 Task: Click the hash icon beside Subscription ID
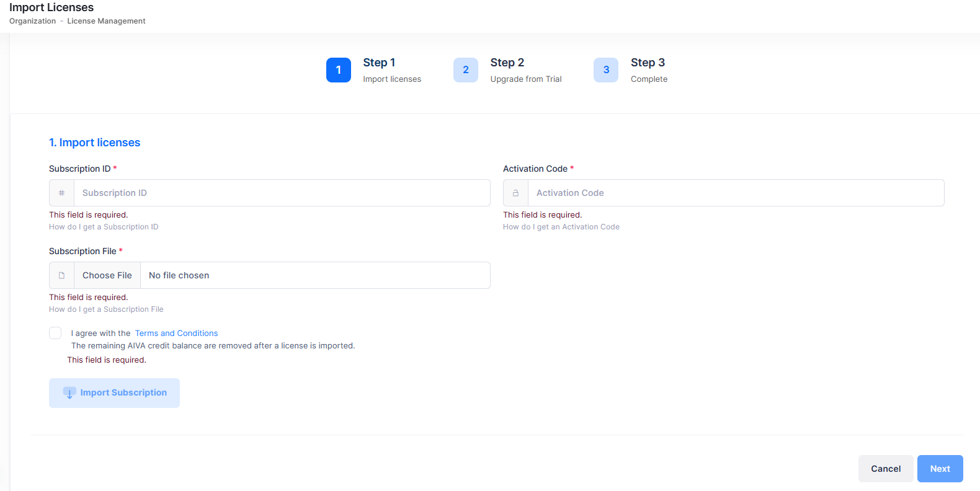point(61,193)
